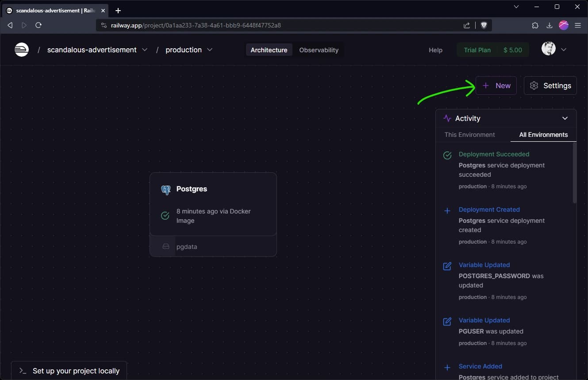Click the share page icon in address bar
Image resolution: width=588 pixels, height=380 pixels.
[x=467, y=25]
